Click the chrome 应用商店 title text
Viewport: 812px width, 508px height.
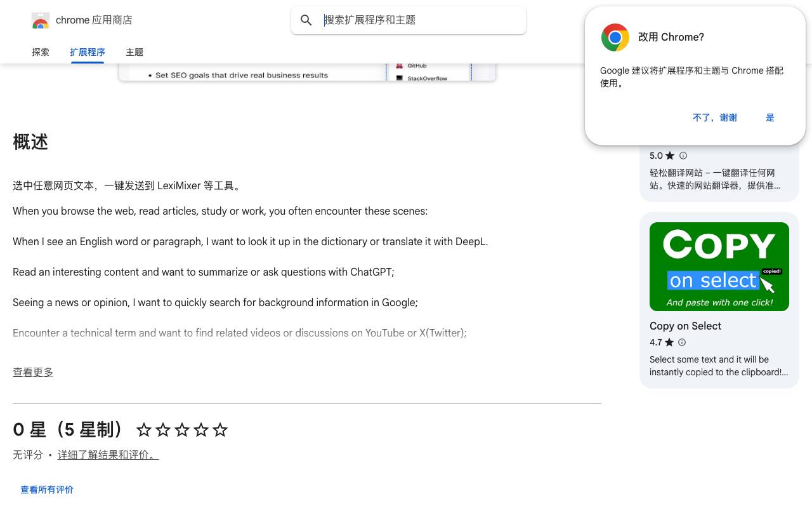[94, 20]
